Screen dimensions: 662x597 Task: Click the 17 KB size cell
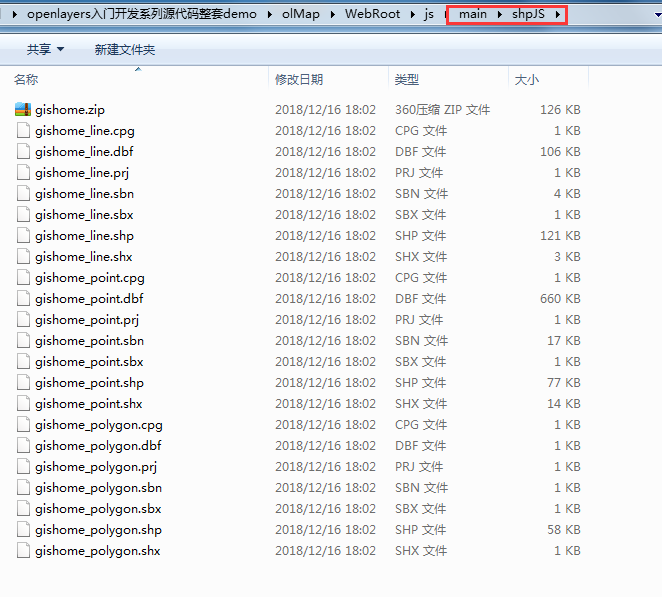coord(564,341)
